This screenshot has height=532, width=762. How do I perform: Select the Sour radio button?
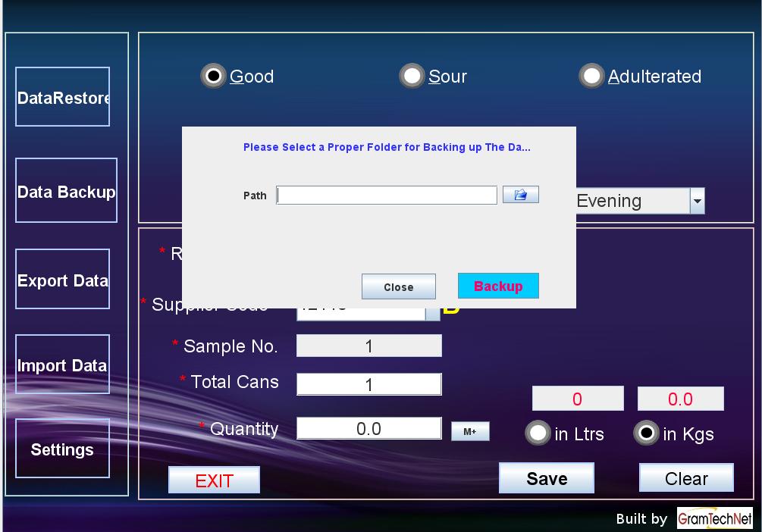coord(412,76)
